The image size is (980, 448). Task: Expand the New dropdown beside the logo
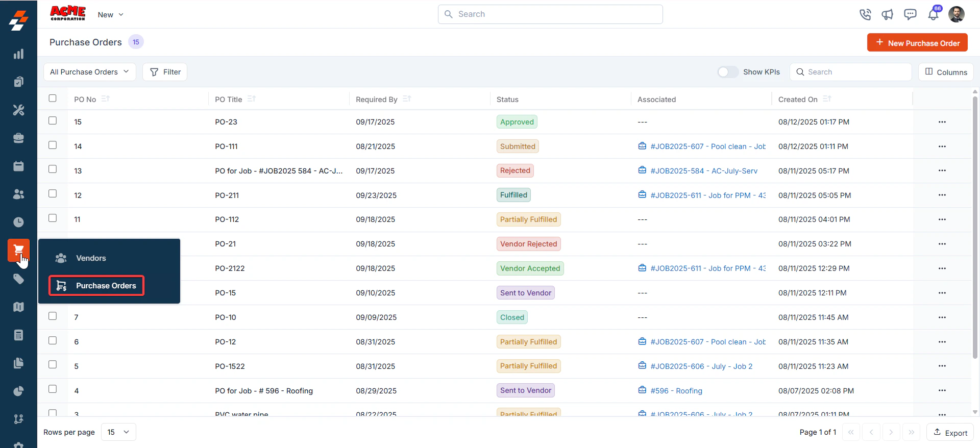[x=111, y=15]
